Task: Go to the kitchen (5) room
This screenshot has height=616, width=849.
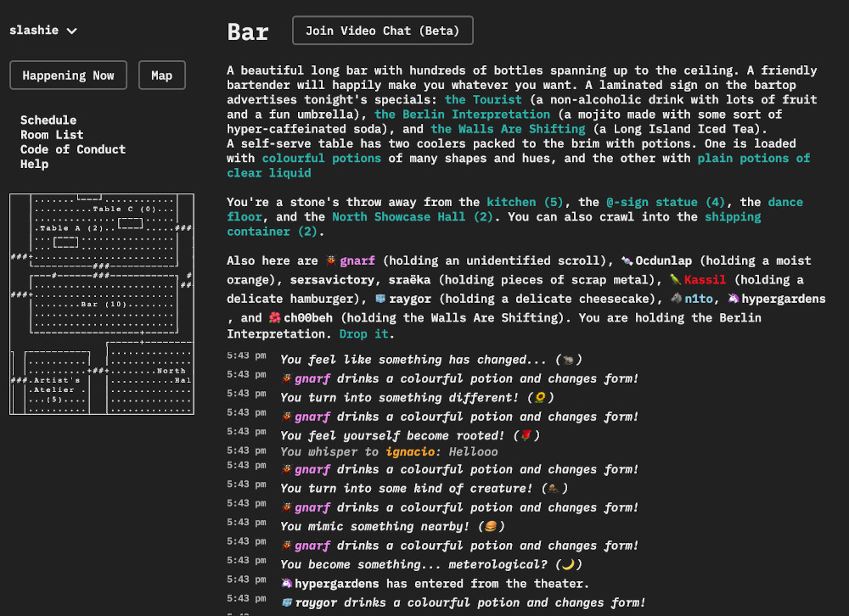Action: (x=525, y=203)
